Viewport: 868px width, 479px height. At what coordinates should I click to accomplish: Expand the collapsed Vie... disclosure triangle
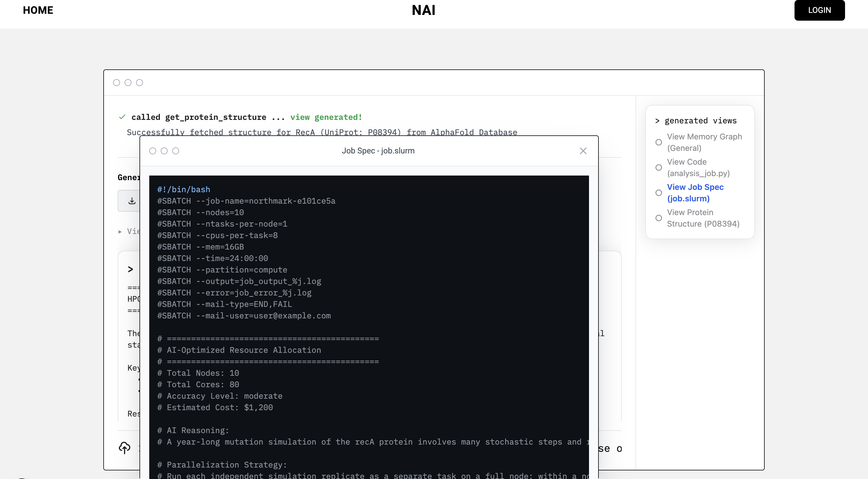point(120,231)
